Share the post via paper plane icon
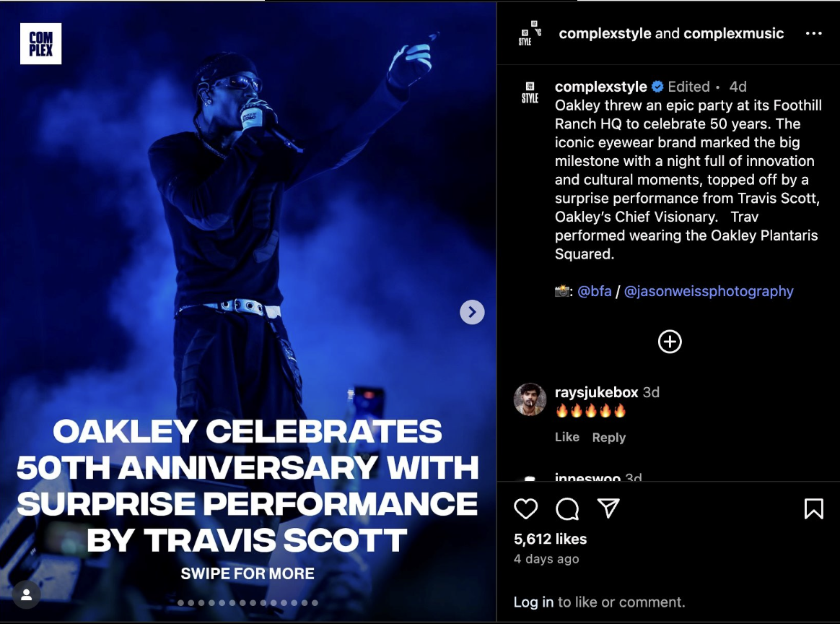This screenshot has height=624, width=840. point(608,508)
